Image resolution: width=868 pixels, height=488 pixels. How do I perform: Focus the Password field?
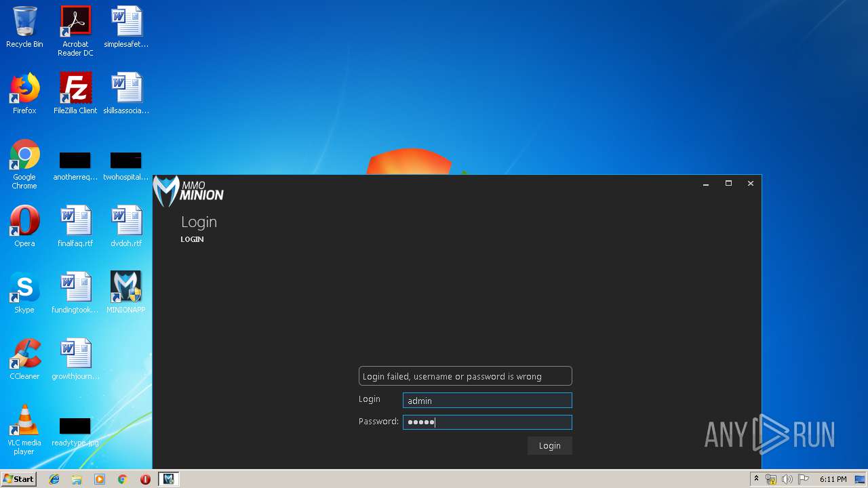pos(488,422)
